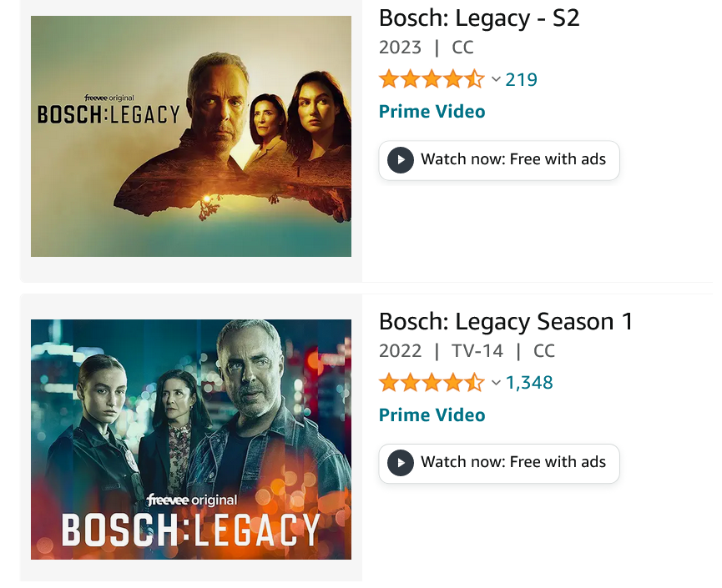Open the 1,348 customer reviews link
Screen dimensions: 722x588
(529, 383)
